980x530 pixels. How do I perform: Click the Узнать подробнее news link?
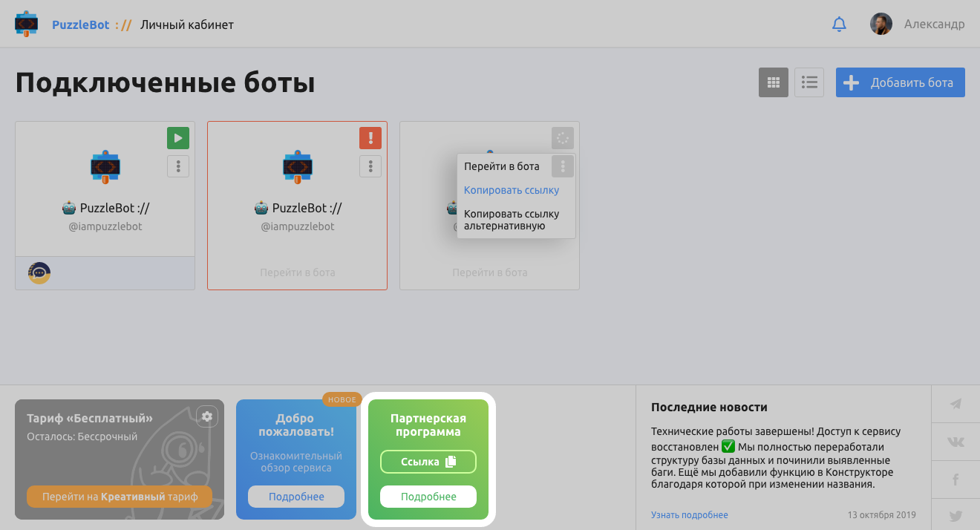pos(690,514)
